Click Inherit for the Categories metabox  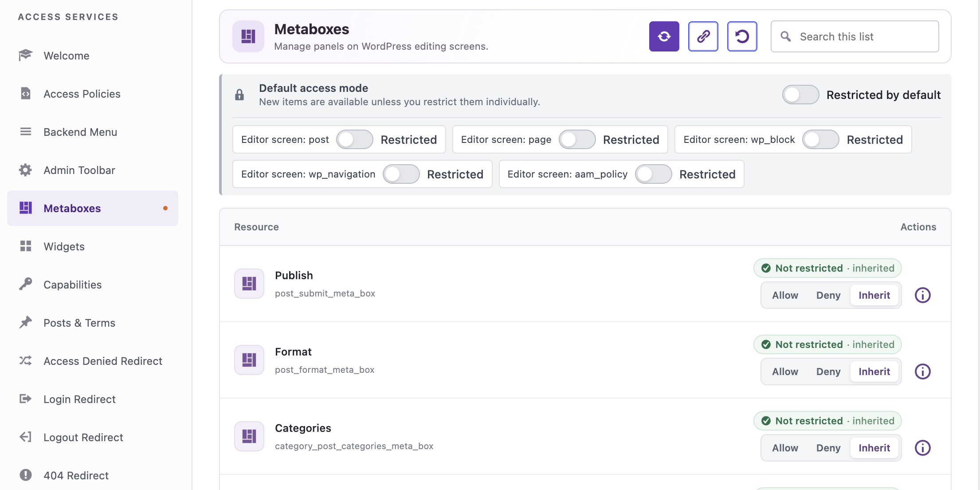point(874,448)
